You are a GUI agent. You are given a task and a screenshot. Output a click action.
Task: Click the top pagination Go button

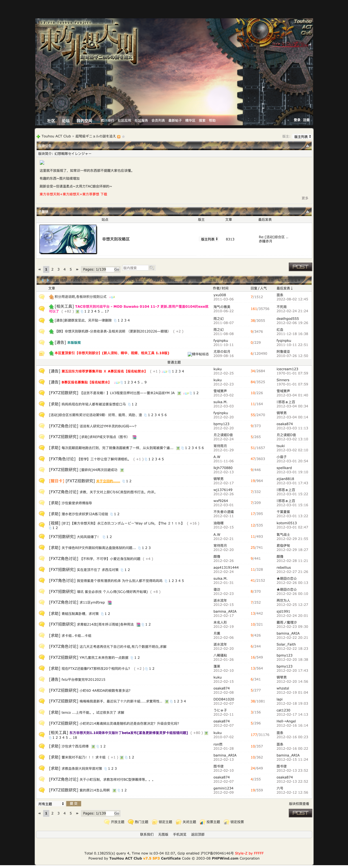[117, 269]
